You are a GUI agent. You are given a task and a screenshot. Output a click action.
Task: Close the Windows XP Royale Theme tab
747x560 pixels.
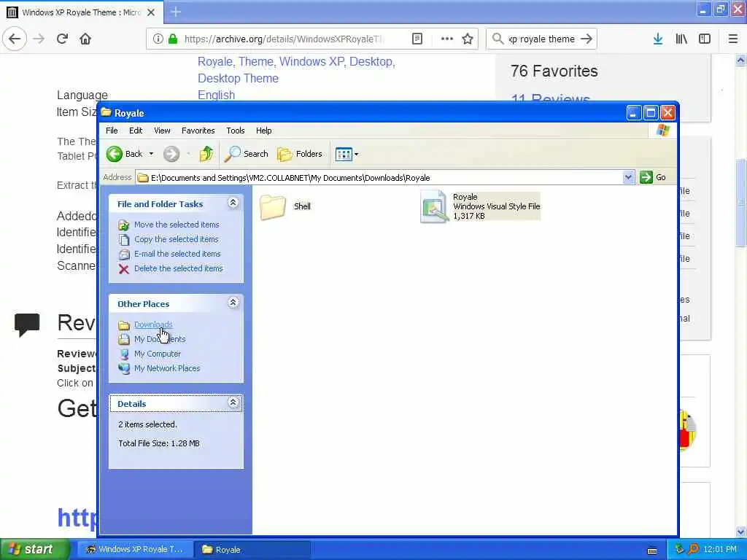151,12
